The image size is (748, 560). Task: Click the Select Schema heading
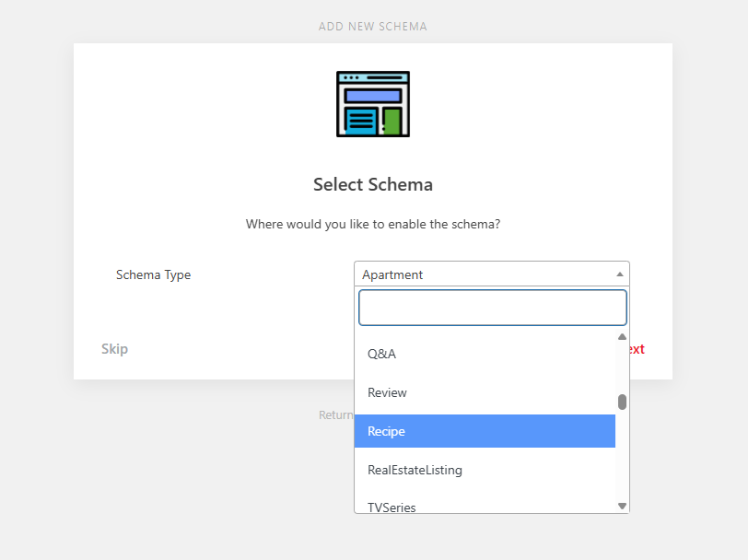tap(373, 184)
